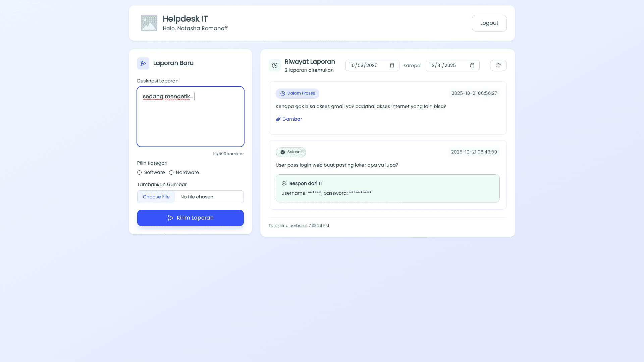The height and width of the screenshot is (362, 644).
Task: Click the paperclip icon on the Gambar attachment
Action: [278, 119]
